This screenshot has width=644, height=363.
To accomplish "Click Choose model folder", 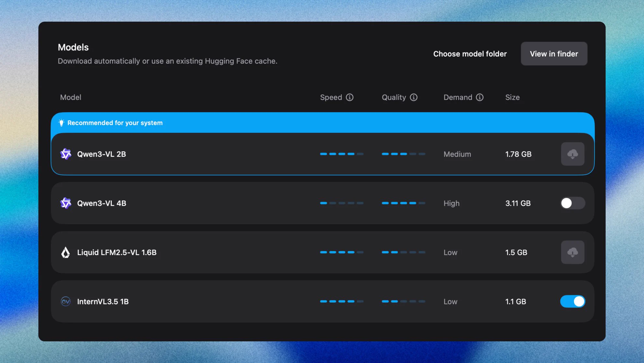I will coord(470,54).
